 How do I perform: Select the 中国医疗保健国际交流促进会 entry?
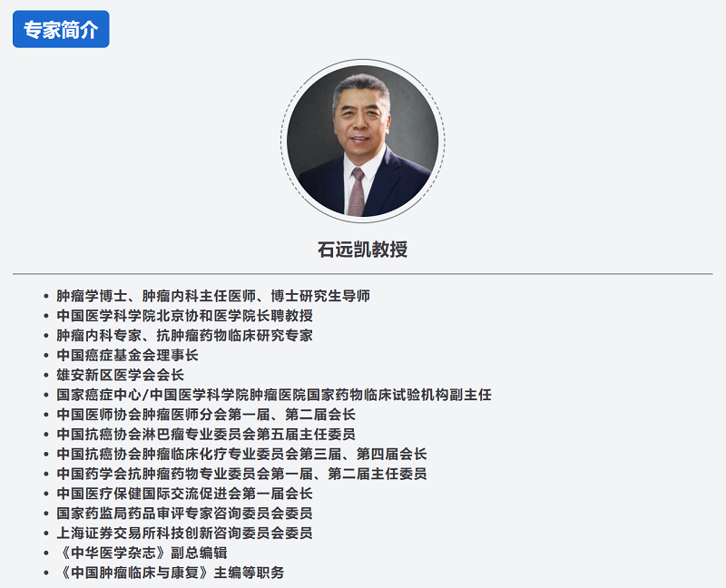point(184,494)
